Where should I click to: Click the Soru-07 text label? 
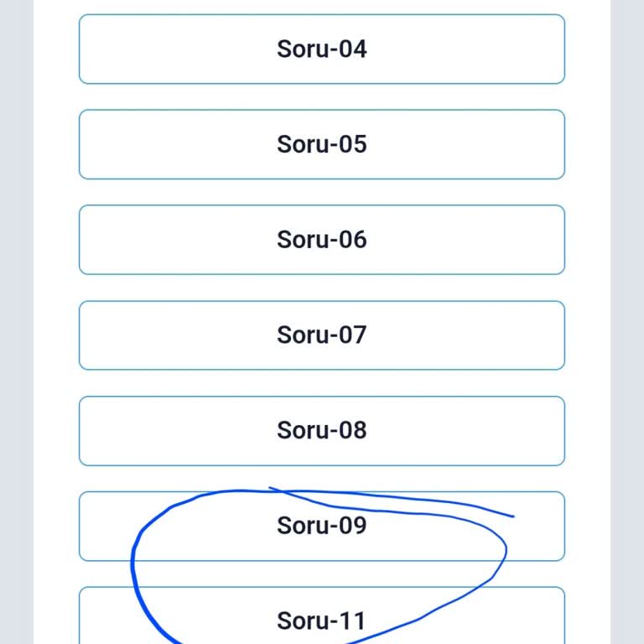pyautogui.click(x=321, y=335)
